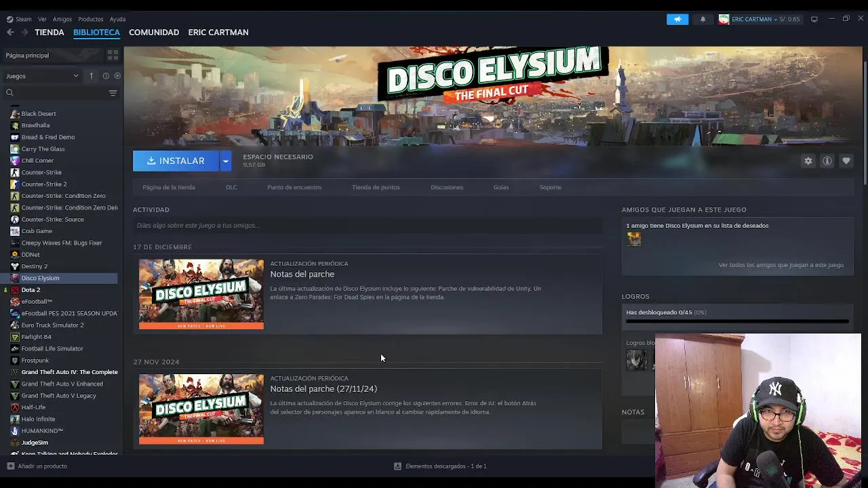
Task: Open game info icon for Disco Elysium
Action: click(827, 161)
